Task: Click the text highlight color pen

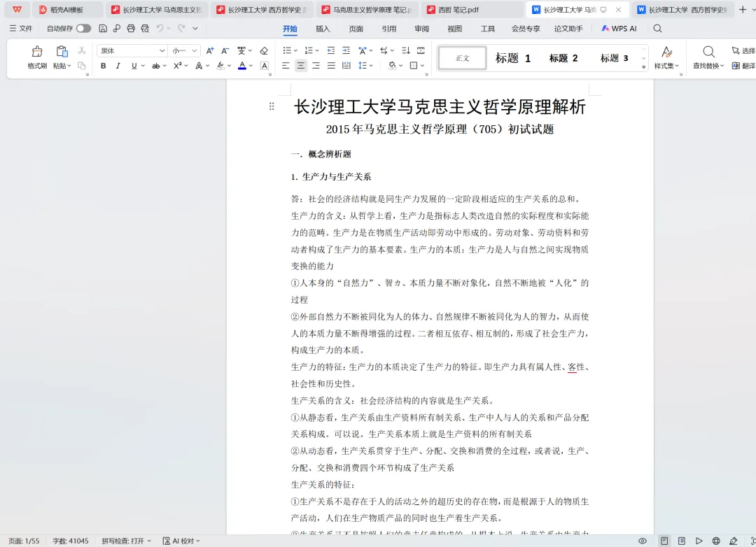Action: (x=220, y=66)
